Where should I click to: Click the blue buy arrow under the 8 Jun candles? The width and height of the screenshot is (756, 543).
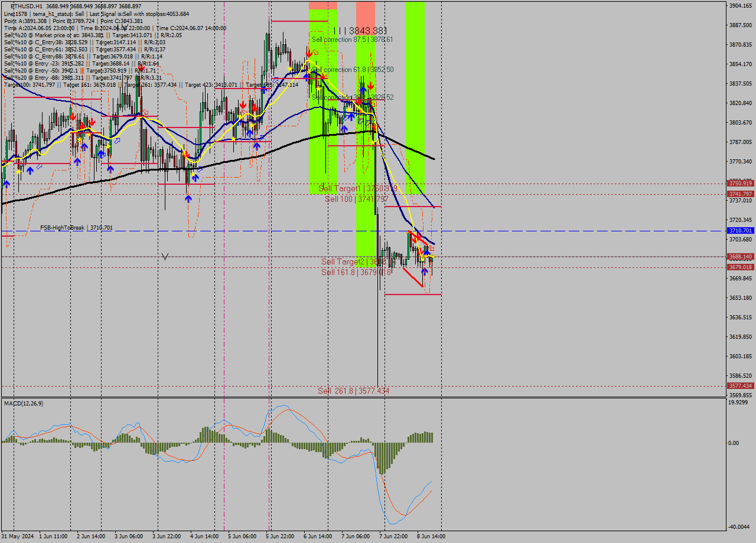click(x=424, y=273)
